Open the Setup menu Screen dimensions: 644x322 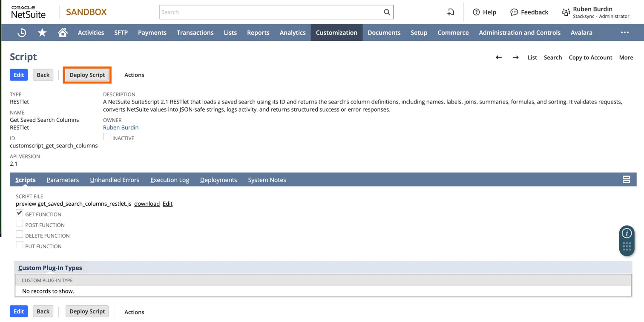click(419, 32)
